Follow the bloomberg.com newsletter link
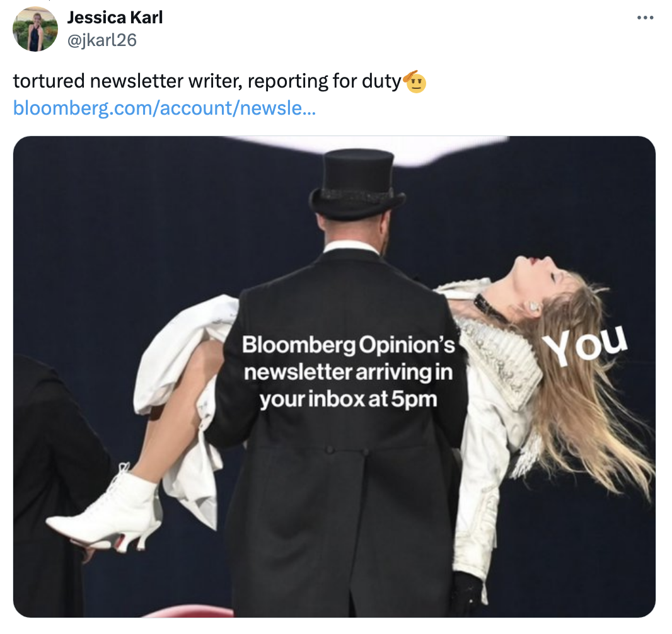This screenshot has height=634, width=672. pos(165,108)
